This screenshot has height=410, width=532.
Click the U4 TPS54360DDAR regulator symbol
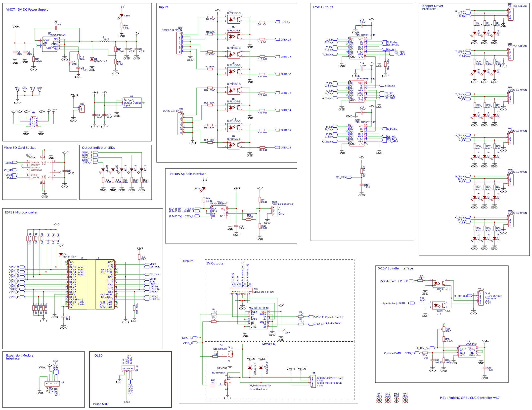[50, 45]
